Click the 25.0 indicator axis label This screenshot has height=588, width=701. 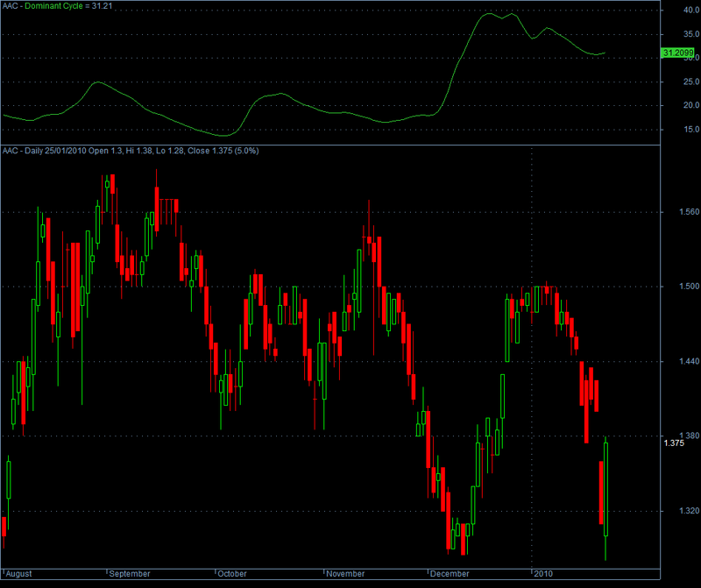pyautogui.click(x=691, y=81)
